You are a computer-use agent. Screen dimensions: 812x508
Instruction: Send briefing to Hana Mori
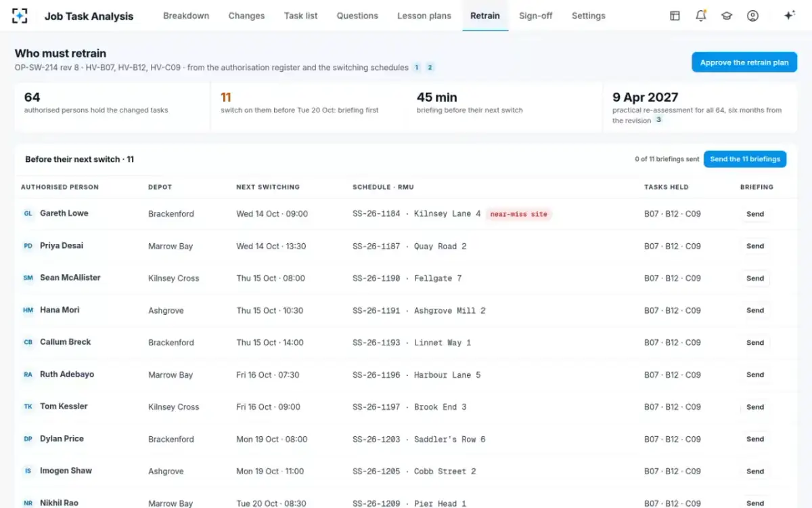(755, 310)
